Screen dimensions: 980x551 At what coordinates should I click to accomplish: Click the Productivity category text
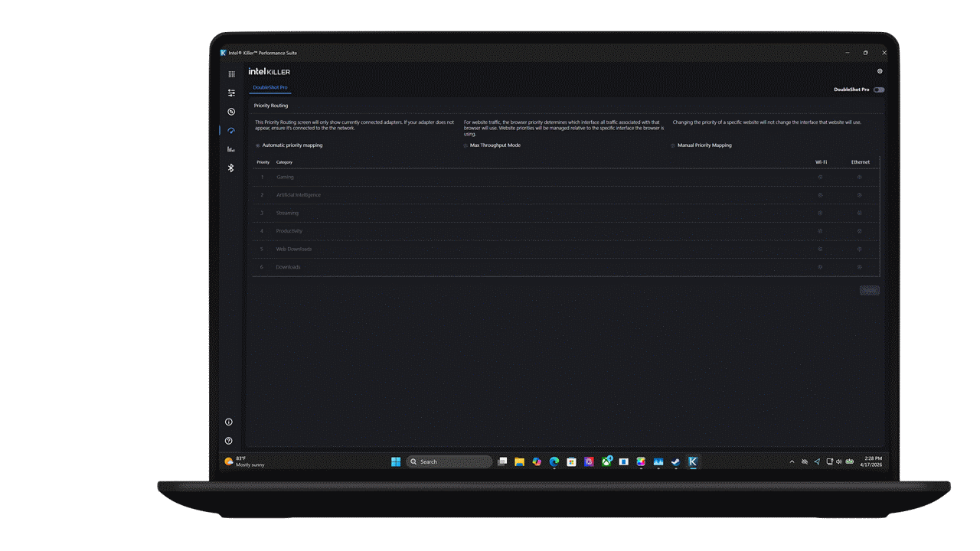[x=289, y=231]
